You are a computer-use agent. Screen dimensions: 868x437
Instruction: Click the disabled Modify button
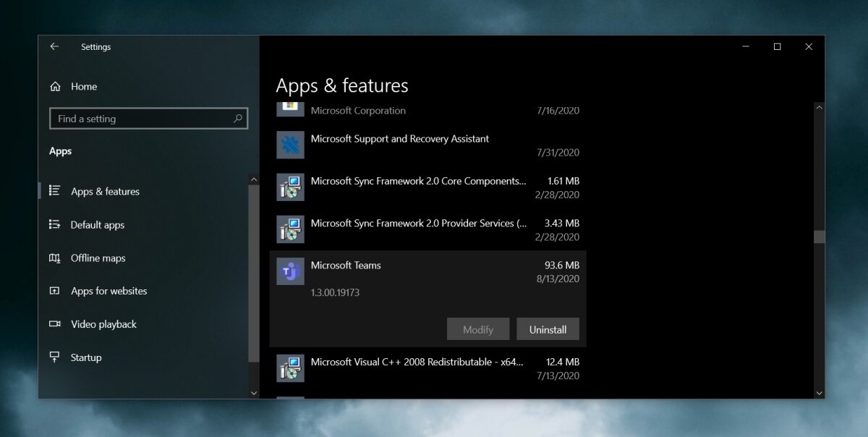[478, 328]
